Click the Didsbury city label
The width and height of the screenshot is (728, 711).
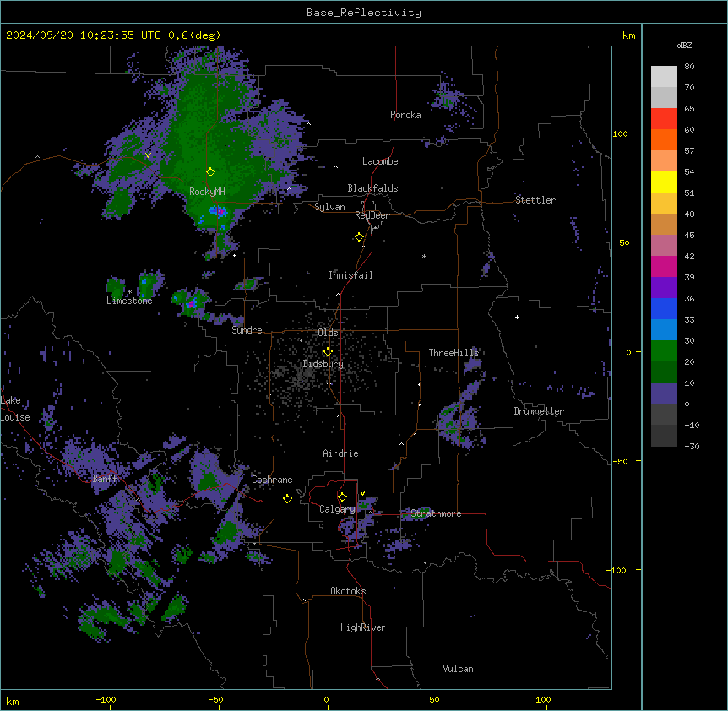323,364
